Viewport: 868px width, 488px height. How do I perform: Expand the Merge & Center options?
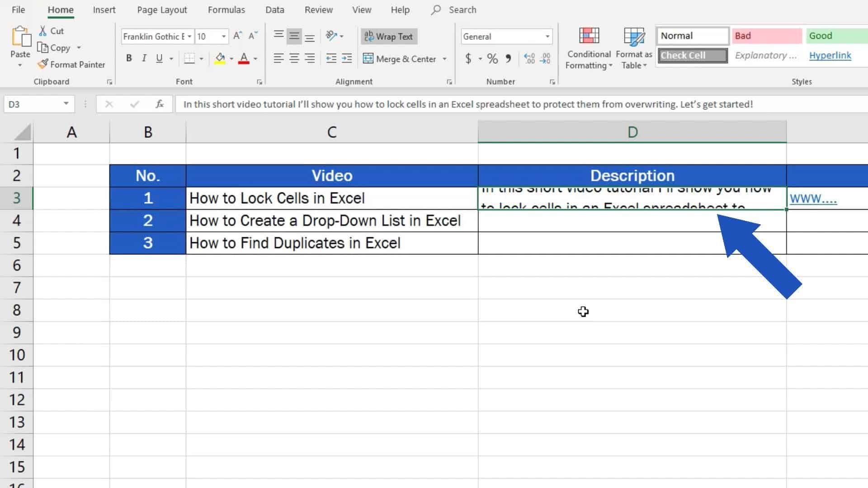coord(444,59)
